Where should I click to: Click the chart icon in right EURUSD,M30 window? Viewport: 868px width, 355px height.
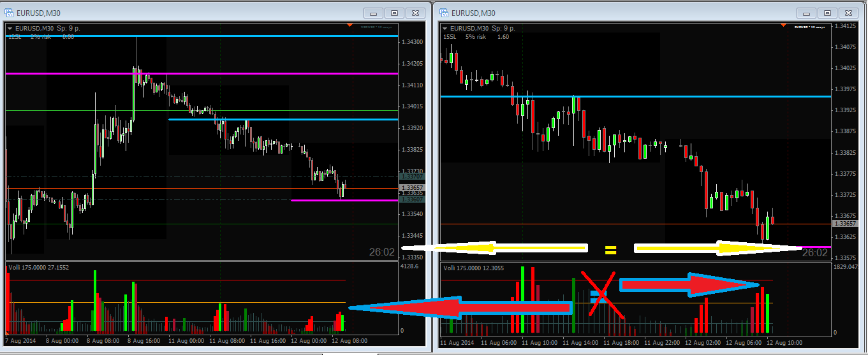[444, 12]
